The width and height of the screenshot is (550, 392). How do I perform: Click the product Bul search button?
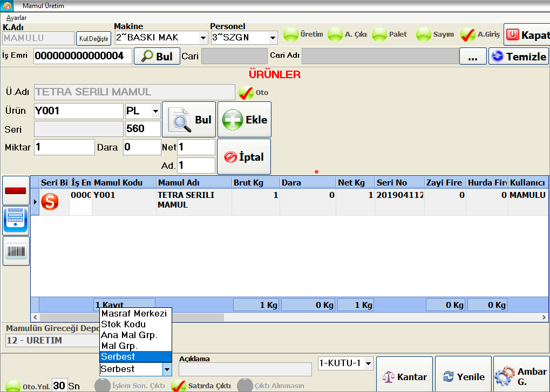[189, 120]
